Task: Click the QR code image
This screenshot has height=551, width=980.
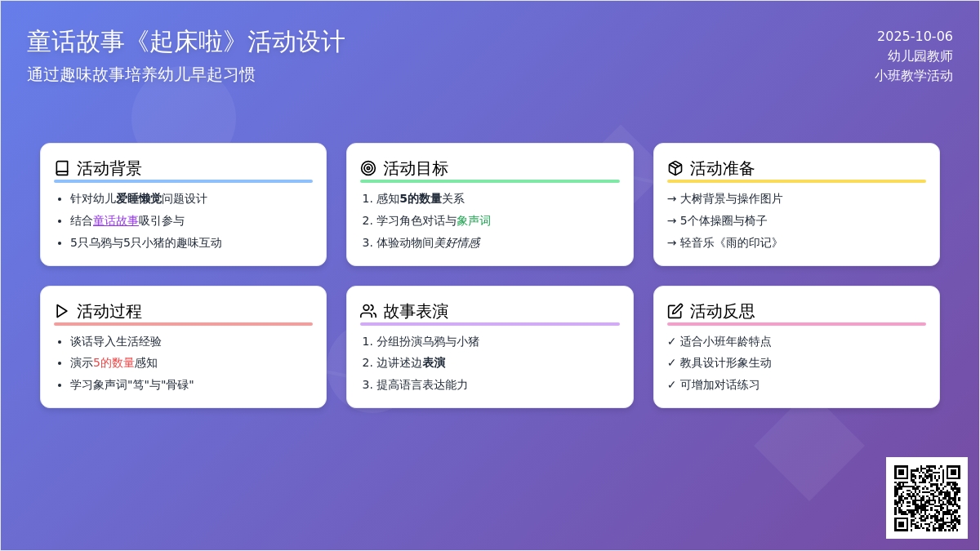Action: pos(926,498)
